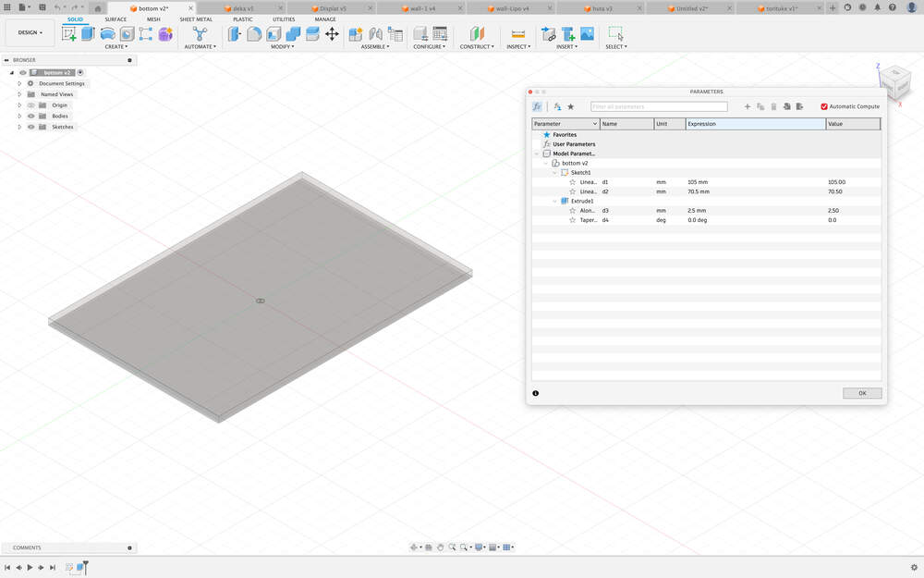Toggle visibility of Sketches folder
Viewport: 924px width, 578px height.
click(x=31, y=127)
